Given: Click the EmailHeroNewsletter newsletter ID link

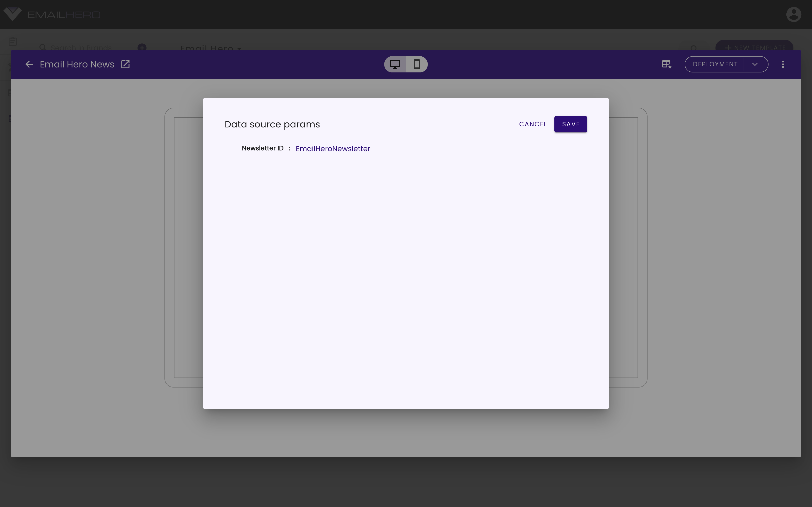Looking at the screenshot, I should point(333,148).
